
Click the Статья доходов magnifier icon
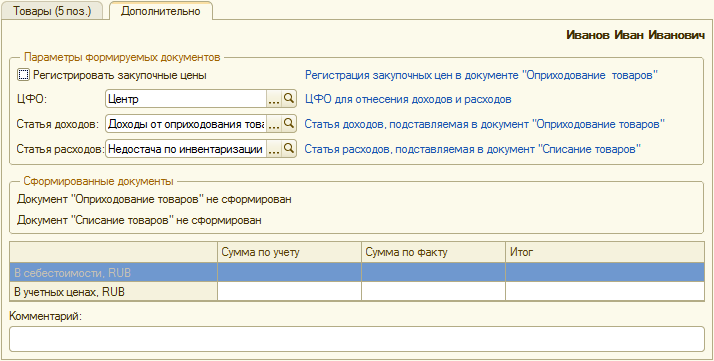click(289, 123)
